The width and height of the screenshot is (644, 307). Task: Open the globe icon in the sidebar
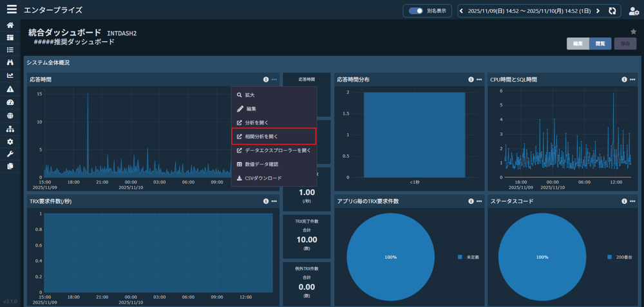coord(10,116)
